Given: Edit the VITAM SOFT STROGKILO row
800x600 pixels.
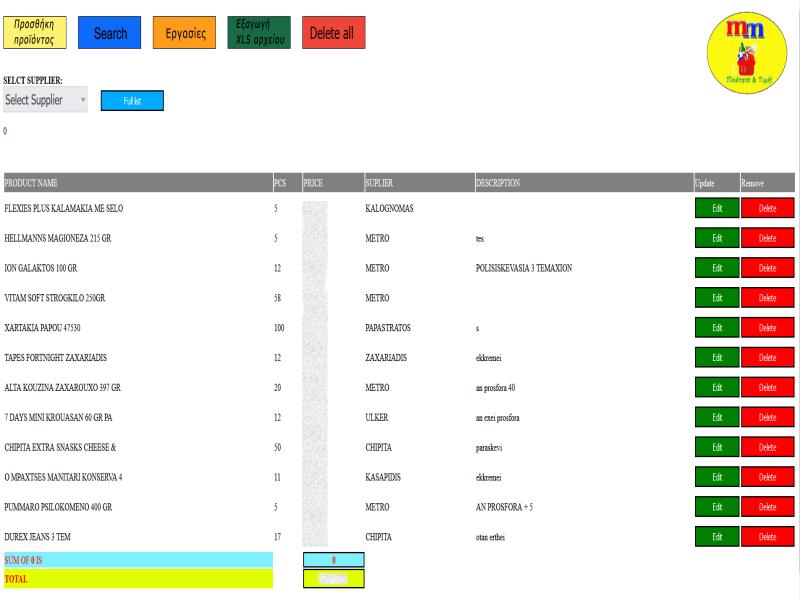Looking at the screenshot, I should 717,297.
